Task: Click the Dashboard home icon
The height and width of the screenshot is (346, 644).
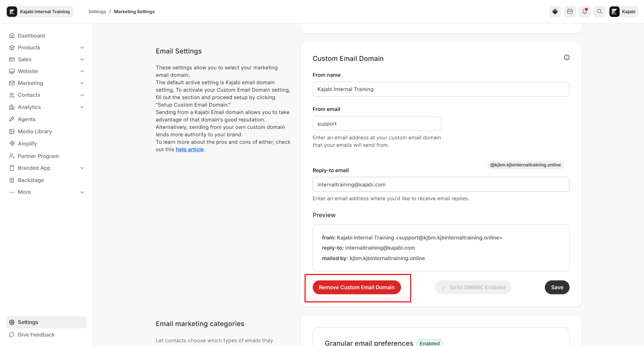Action: pos(12,36)
